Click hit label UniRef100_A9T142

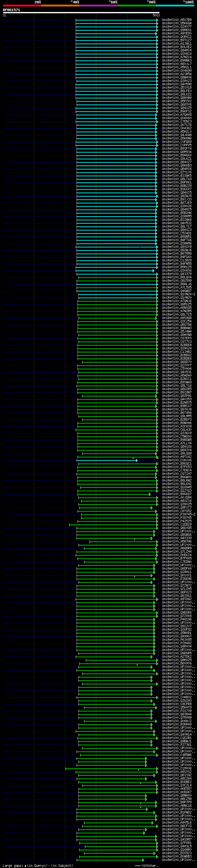point(176,457)
